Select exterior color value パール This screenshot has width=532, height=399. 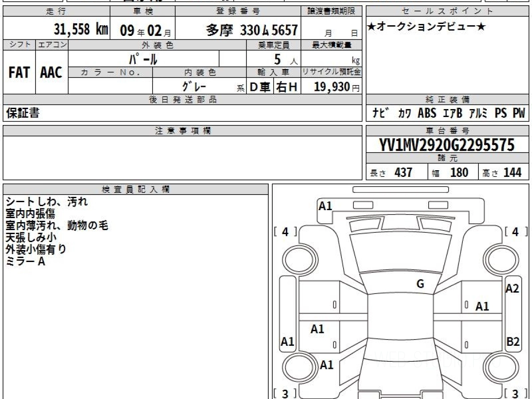click(x=143, y=59)
